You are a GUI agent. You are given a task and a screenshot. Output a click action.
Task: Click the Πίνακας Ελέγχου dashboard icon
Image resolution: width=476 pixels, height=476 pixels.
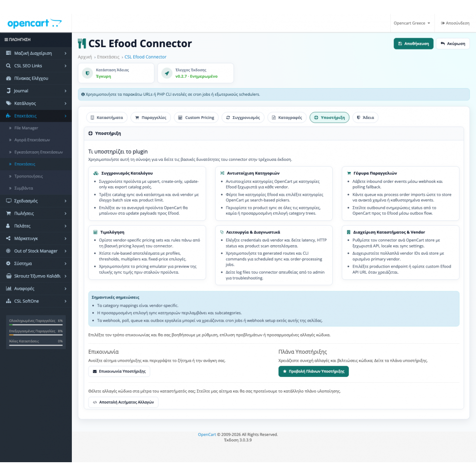(9, 79)
